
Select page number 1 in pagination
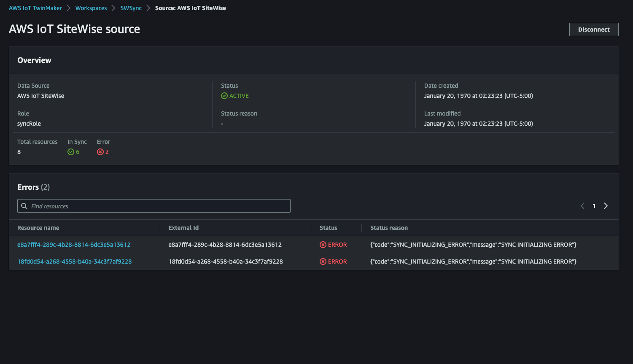coord(594,206)
